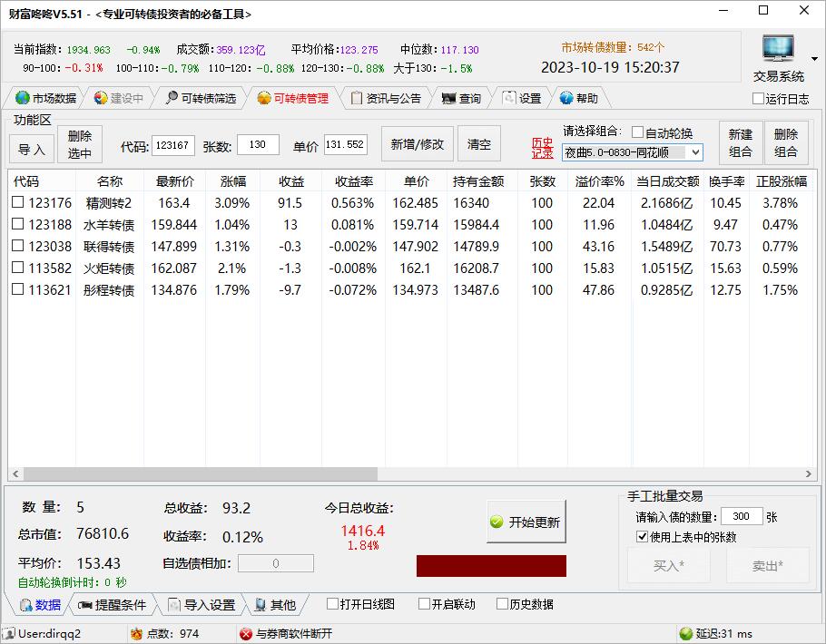Screen dimensions: 826x644
Task: Open the 历史记录 red link
Action: pos(542,148)
